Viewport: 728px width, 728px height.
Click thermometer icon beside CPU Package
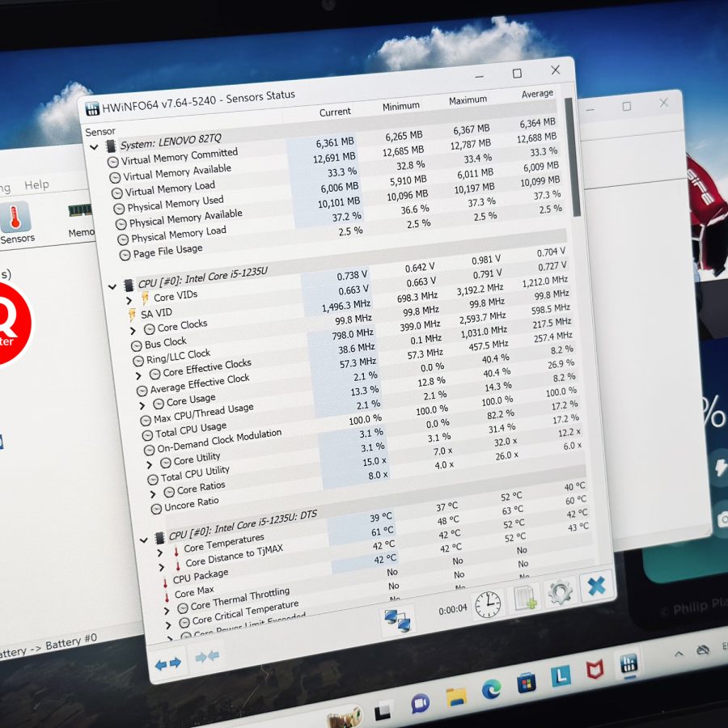pyautogui.click(x=165, y=582)
